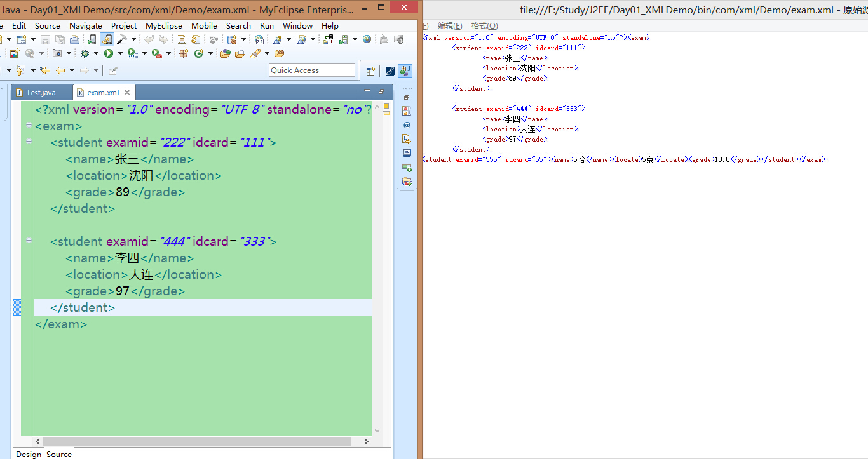
Task: Open dropdown arrow next to Run button
Action: pos(119,54)
